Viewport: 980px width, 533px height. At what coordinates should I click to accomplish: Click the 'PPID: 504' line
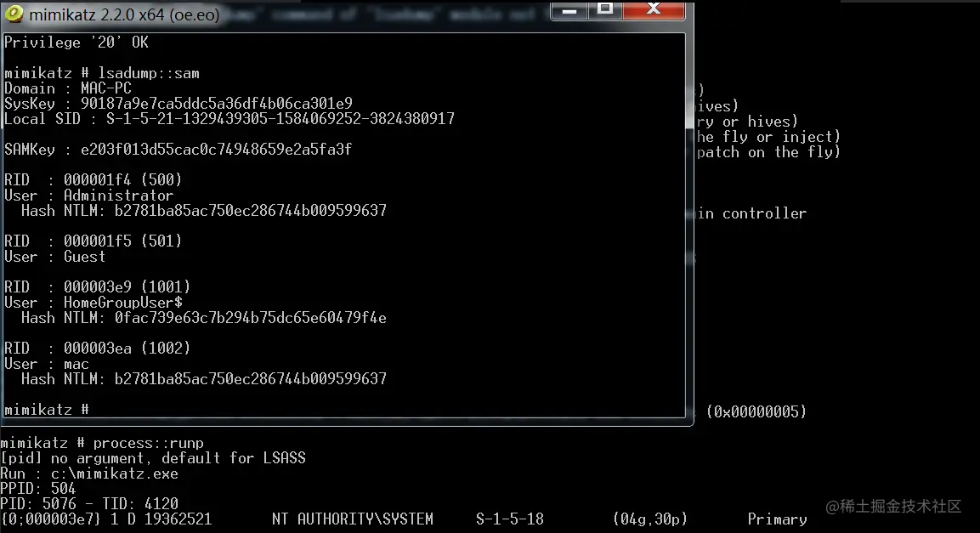pyautogui.click(x=38, y=489)
